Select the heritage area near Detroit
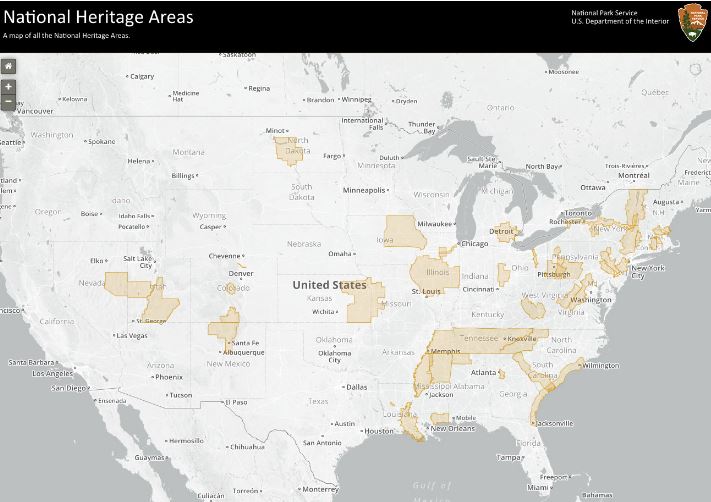Image resolution: width=711 pixels, height=502 pixels. [x=505, y=231]
